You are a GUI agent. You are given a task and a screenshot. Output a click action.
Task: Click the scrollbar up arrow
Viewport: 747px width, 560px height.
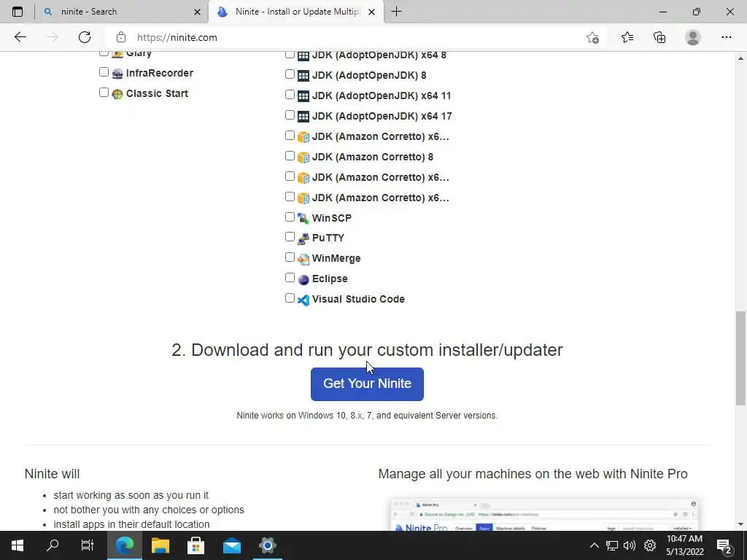point(740,58)
